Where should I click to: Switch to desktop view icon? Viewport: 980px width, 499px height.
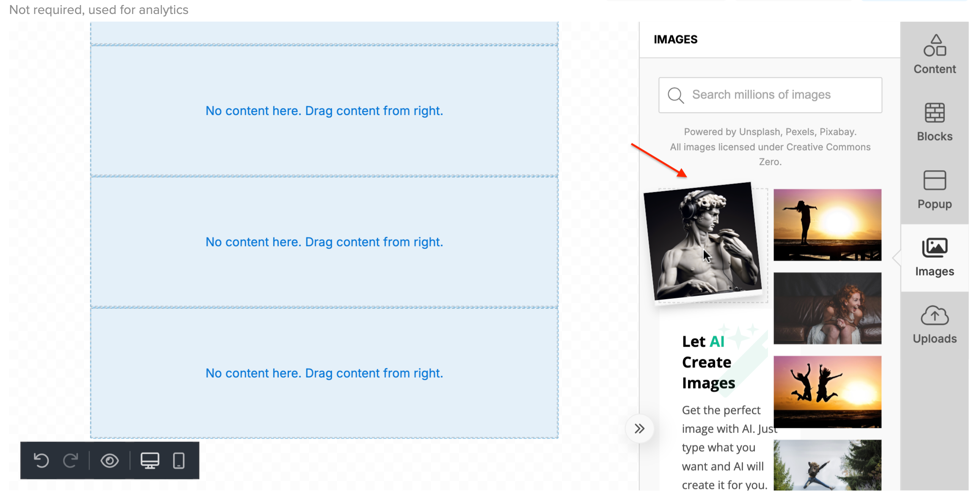[x=150, y=460]
